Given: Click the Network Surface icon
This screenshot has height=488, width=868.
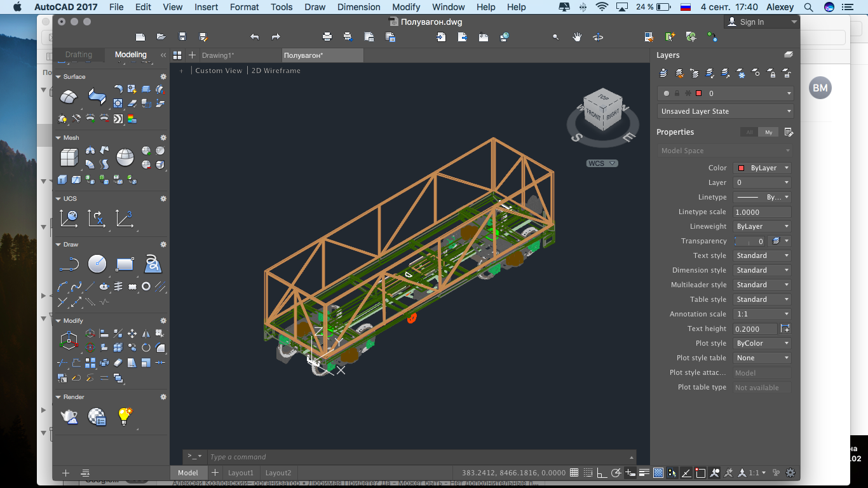Looking at the screenshot, I should 69,97.
